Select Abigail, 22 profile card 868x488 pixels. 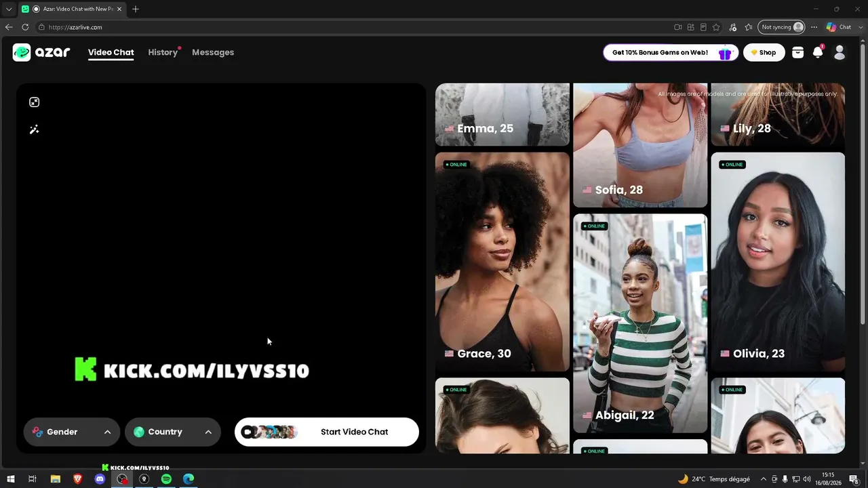point(640,323)
